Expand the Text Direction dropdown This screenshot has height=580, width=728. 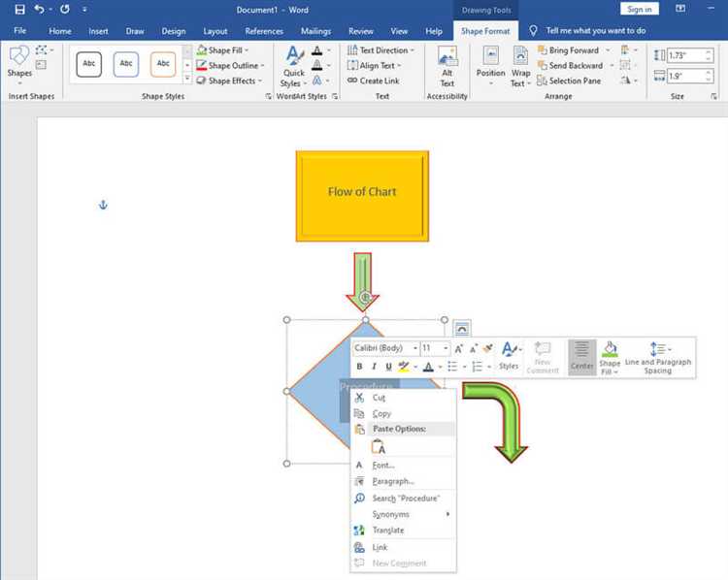coord(412,50)
